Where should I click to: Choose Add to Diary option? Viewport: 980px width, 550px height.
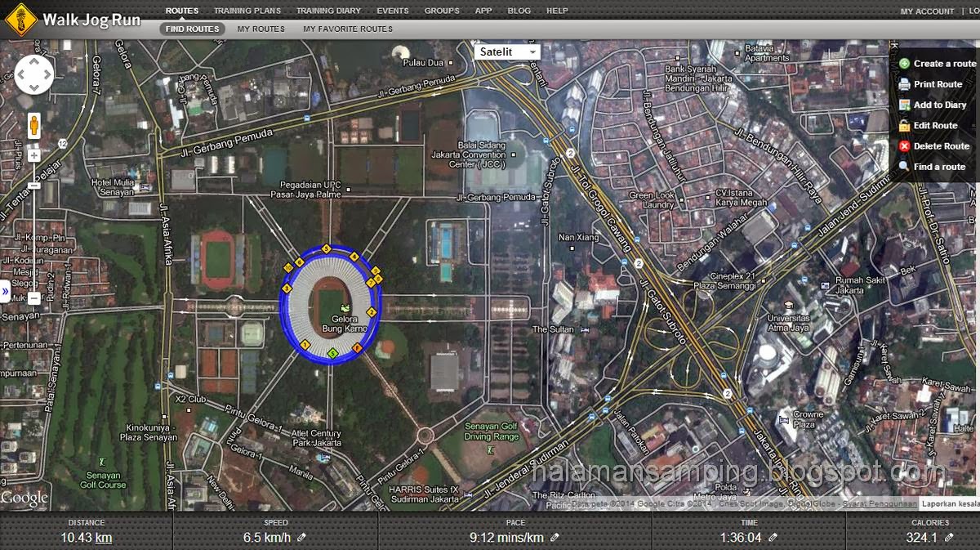[x=940, y=105]
